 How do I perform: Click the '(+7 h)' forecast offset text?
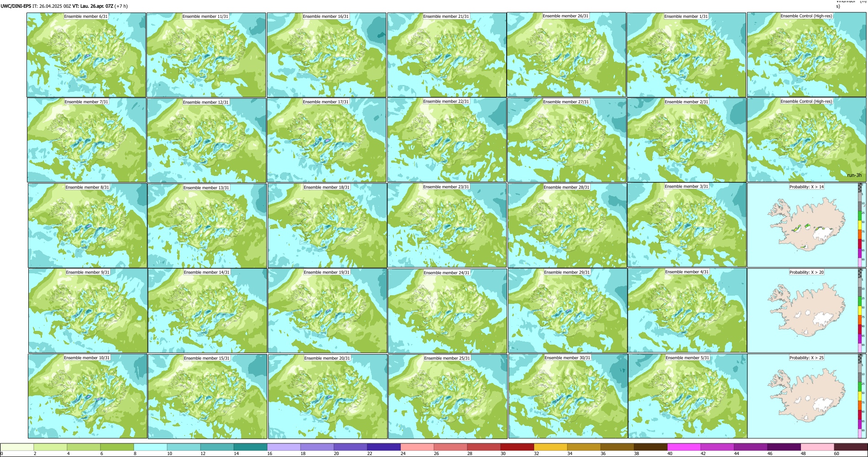(x=121, y=6)
